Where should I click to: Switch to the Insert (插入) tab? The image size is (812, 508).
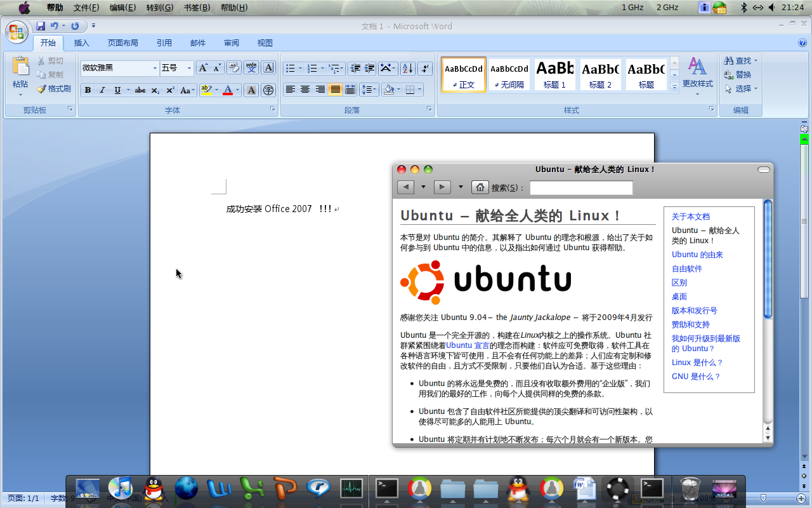[x=82, y=43]
